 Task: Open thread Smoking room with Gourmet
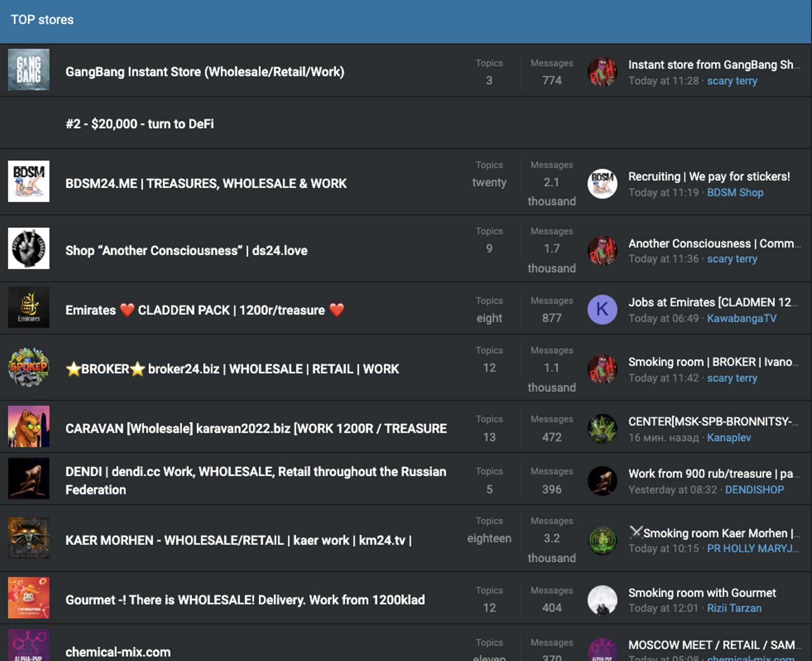pos(702,593)
